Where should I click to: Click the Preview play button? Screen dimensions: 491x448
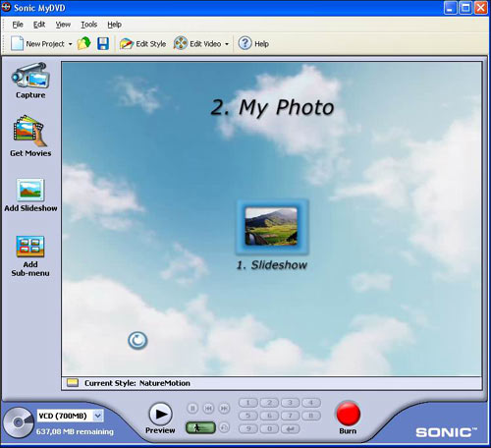click(x=160, y=414)
